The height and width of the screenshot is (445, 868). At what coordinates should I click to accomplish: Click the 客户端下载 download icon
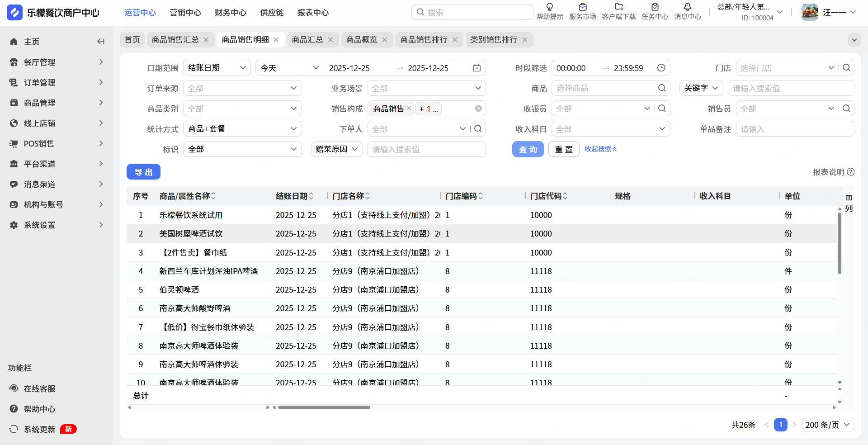click(x=619, y=7)
